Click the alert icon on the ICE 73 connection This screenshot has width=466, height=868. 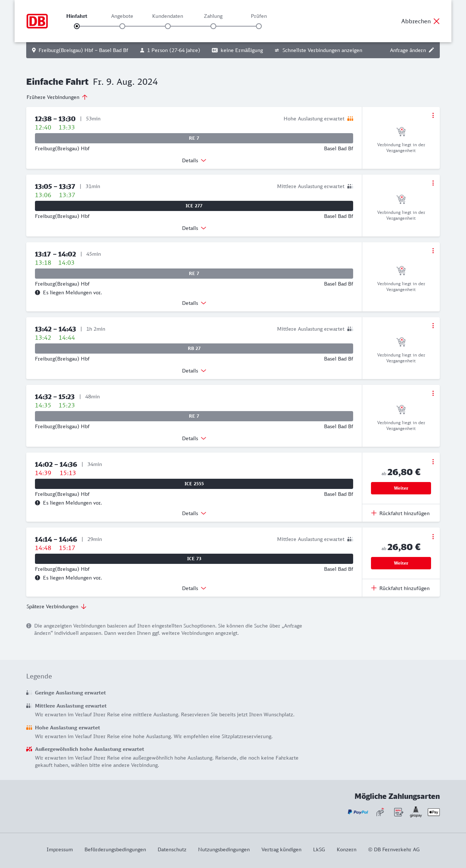[37, 578]
